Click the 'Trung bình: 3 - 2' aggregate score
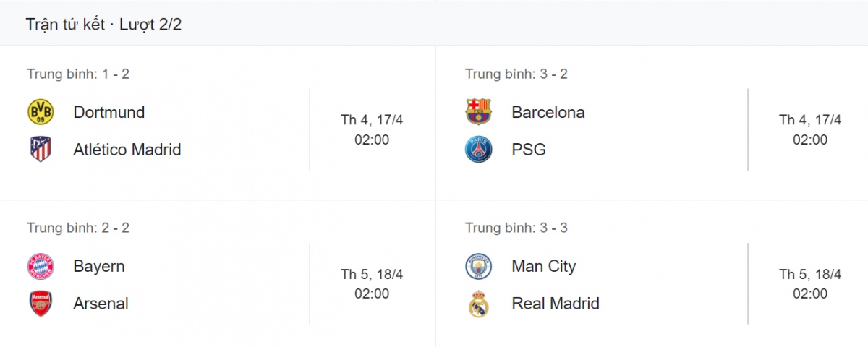 [516, 74]
